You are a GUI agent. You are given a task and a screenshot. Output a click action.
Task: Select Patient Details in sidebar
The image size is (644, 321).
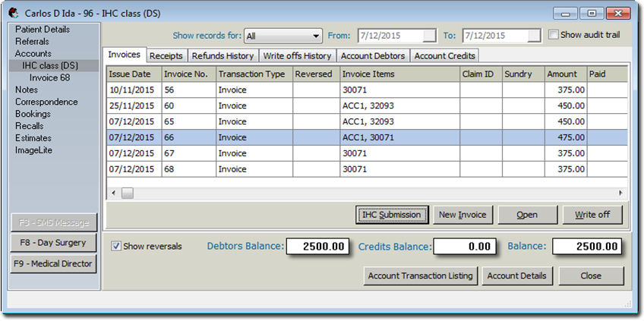coord(43,30)
